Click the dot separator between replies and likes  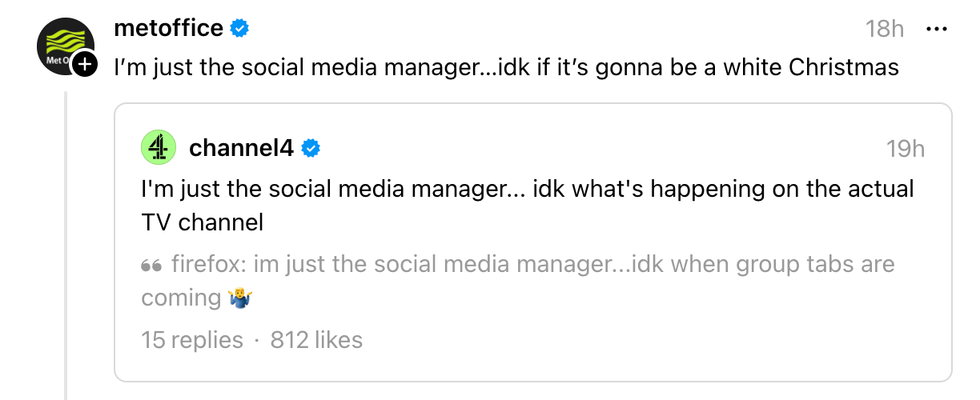point(256,341)
